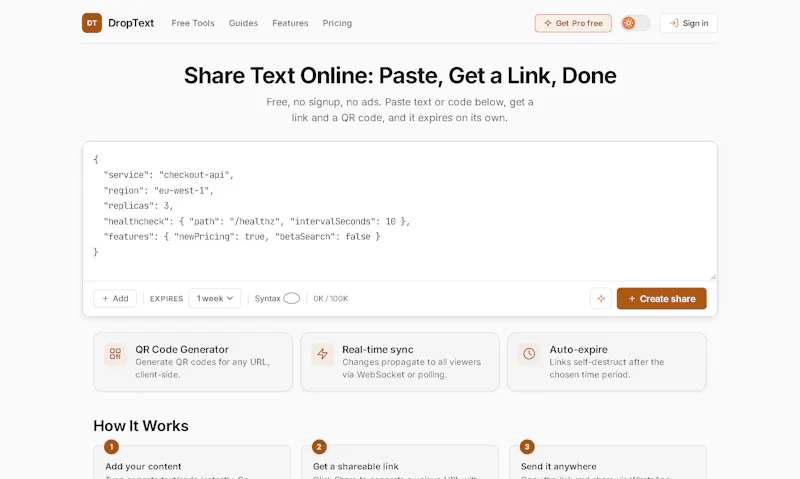Open the Guides menu item

pyautogui.click(x=243, y=23)
